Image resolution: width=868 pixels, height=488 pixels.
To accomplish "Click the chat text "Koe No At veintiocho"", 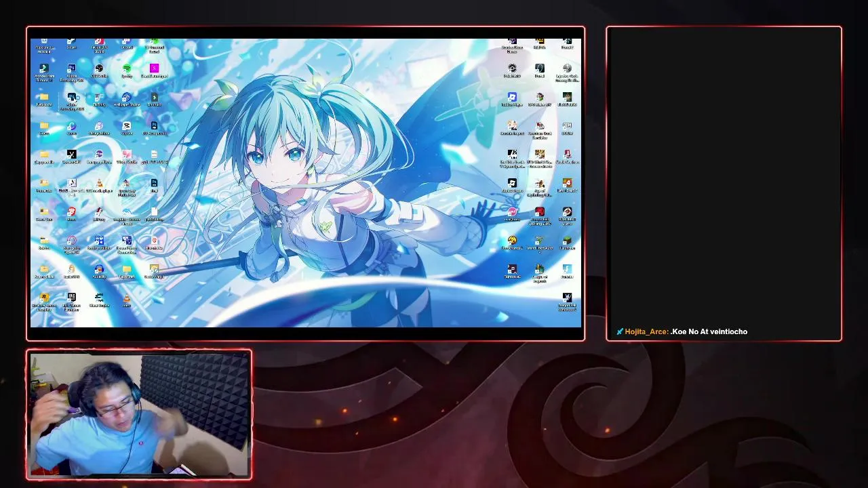I will tap(709, 331).
